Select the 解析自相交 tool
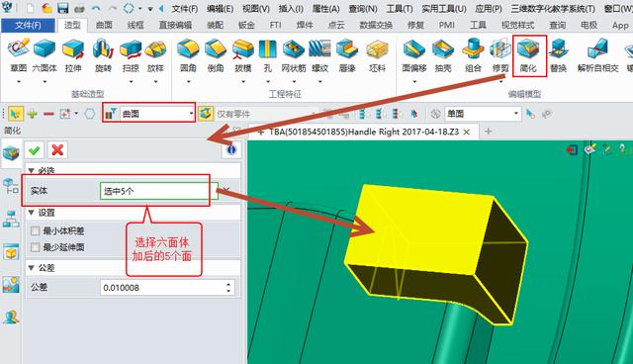This screenshot has width=633, height=364. coord(597,55)
